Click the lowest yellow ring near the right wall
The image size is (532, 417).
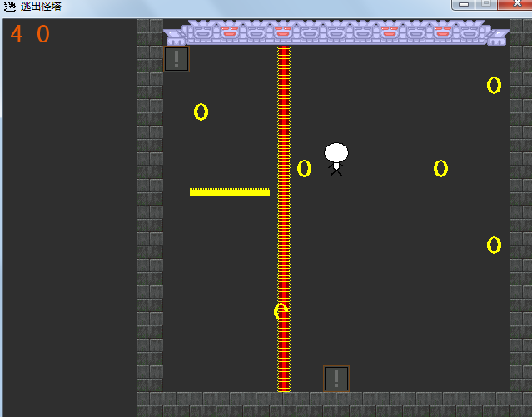click(x=494, y=245)
